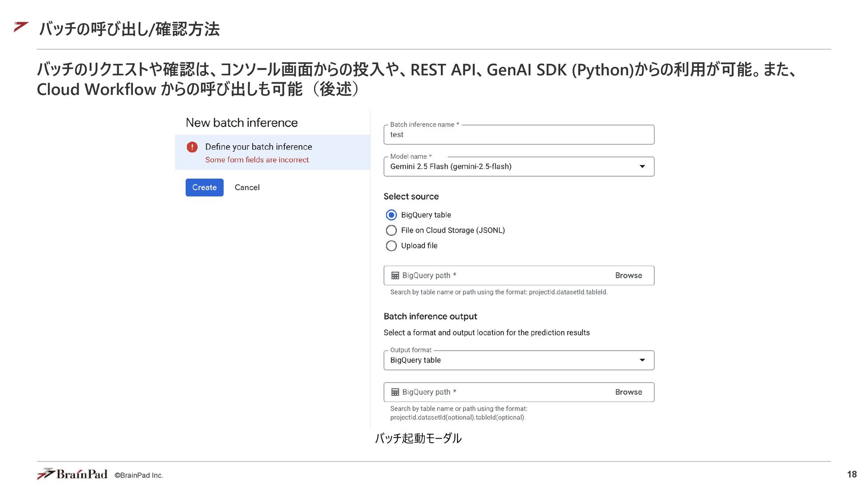Click the Some form fields are incorrect message

click(x=257, y=160)
